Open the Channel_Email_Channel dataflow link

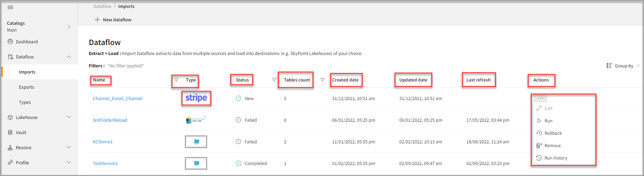118,98
